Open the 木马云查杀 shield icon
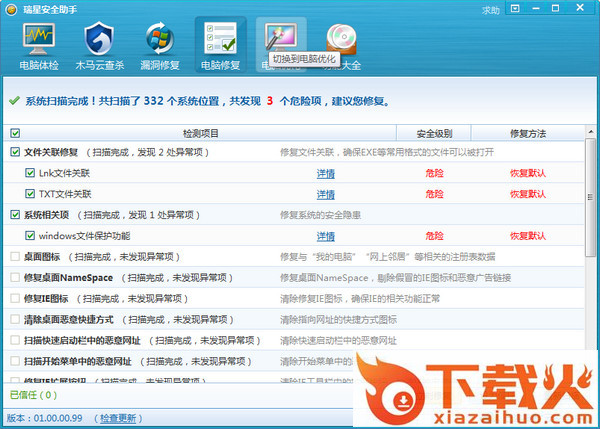Screen dimensions: 600x429 pos(99,39)
